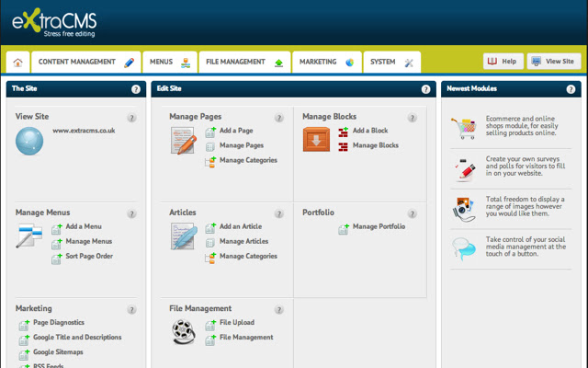Click Add a Menu link
Viewport: 588px width, 368px height.
[84, 226]
